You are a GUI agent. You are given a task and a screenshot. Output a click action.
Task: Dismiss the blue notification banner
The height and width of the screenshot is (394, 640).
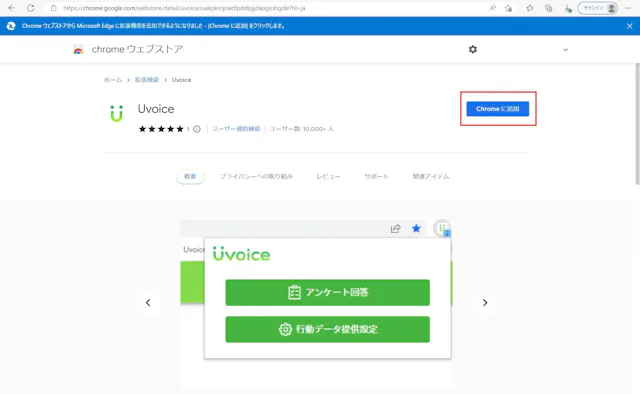click(629, 26)
